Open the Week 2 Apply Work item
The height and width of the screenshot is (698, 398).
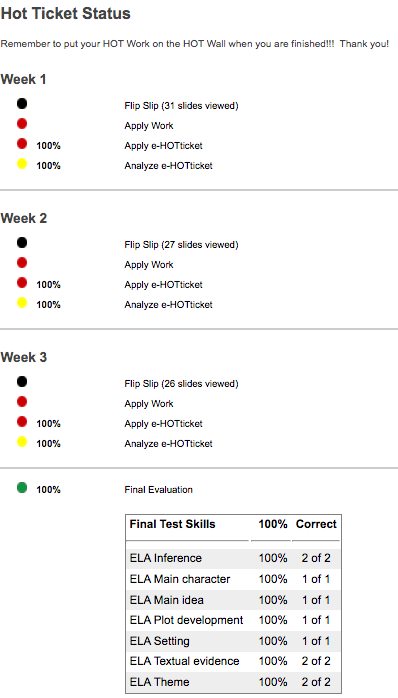[x=149, y=265]
